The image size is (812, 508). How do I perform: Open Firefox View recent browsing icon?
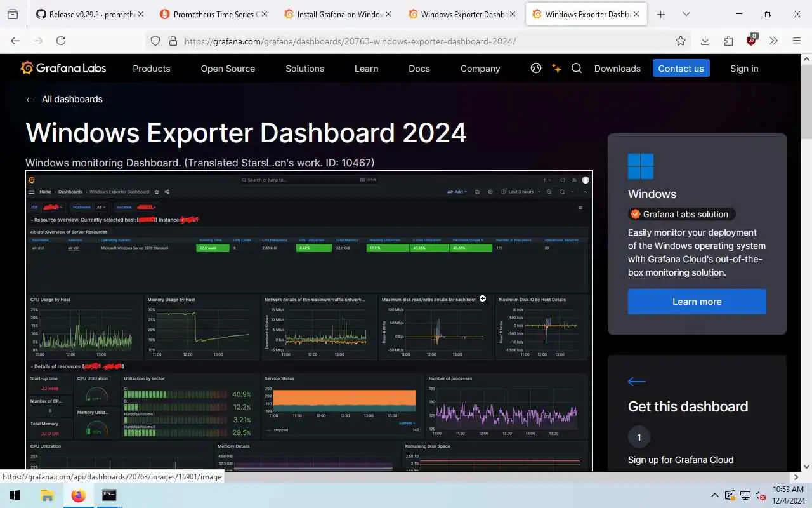point(13,14)
